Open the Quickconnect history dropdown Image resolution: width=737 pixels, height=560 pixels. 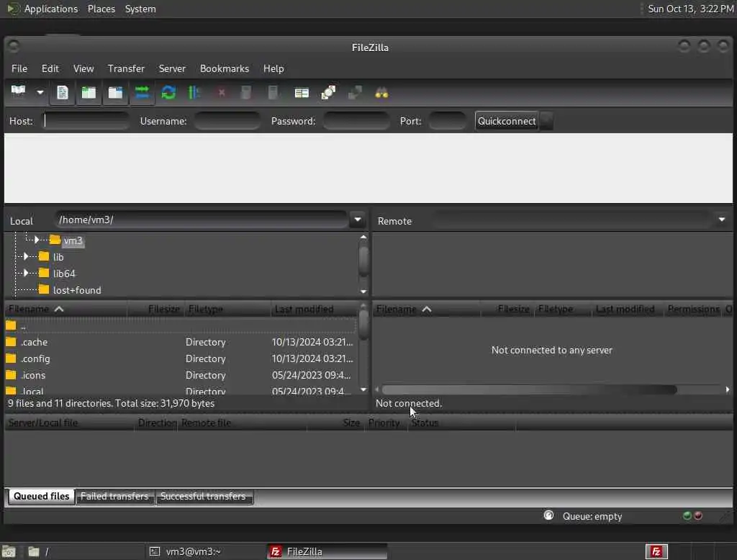point(546,121)
